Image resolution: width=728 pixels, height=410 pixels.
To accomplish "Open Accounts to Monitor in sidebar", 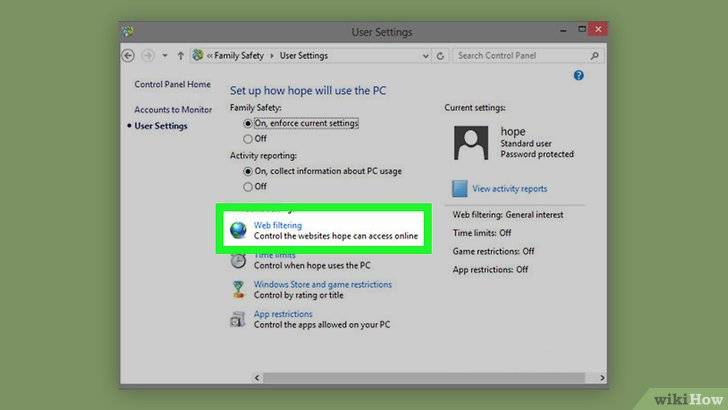I will coord(173,109).
